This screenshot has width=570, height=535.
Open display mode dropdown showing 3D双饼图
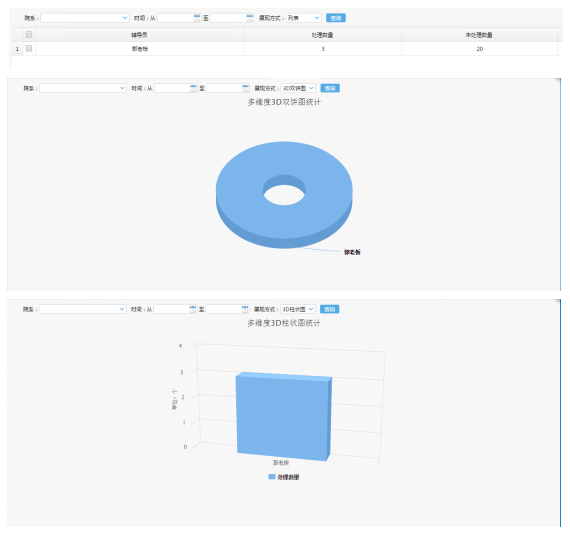pyautogui.click(x=298, y=88)
